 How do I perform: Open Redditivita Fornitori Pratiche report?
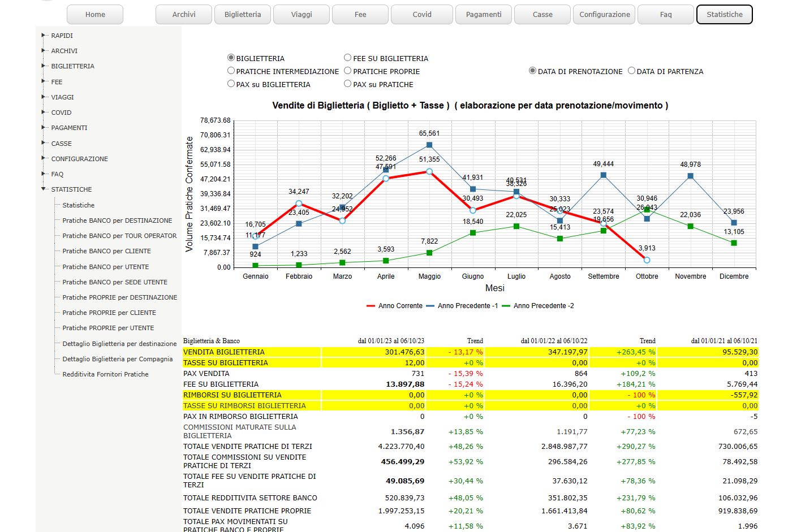[x=105, y=374]
